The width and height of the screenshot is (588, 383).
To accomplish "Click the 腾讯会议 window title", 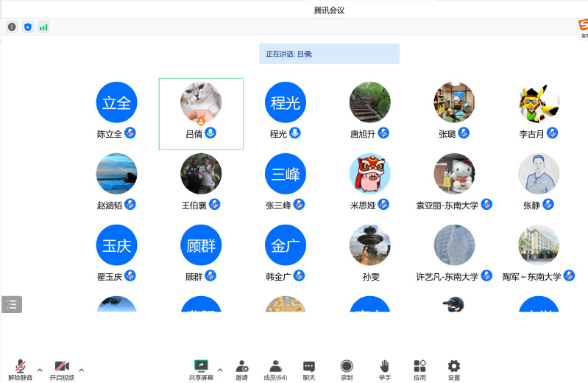I will point(329,10).
